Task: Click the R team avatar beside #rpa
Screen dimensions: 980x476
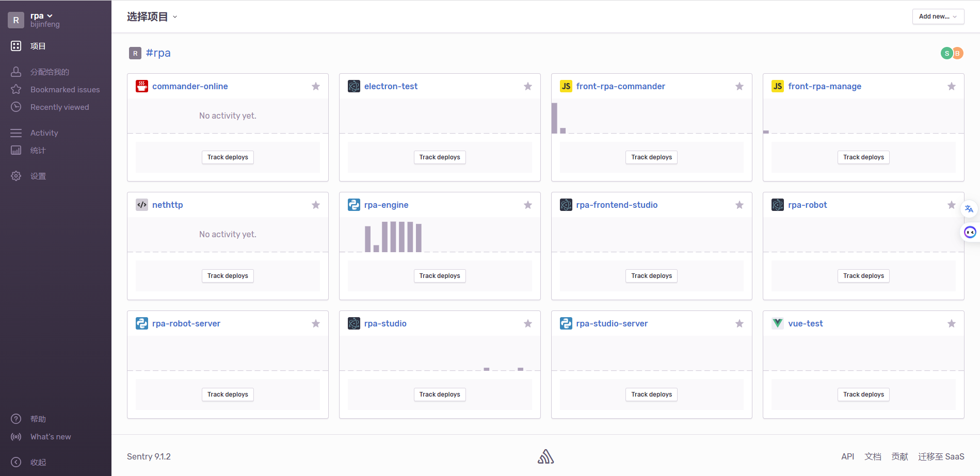Action: 135,53
